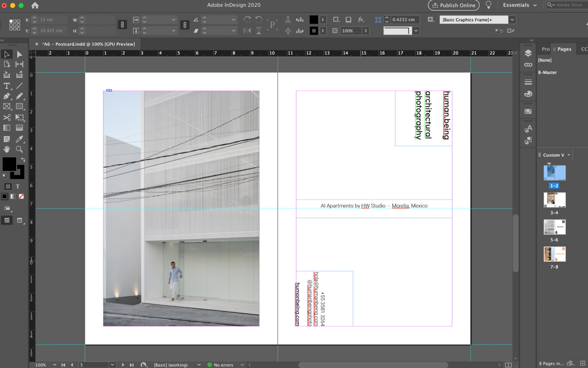Select the Scissors tool
588x368 pixels.
[x=7, y=118]
